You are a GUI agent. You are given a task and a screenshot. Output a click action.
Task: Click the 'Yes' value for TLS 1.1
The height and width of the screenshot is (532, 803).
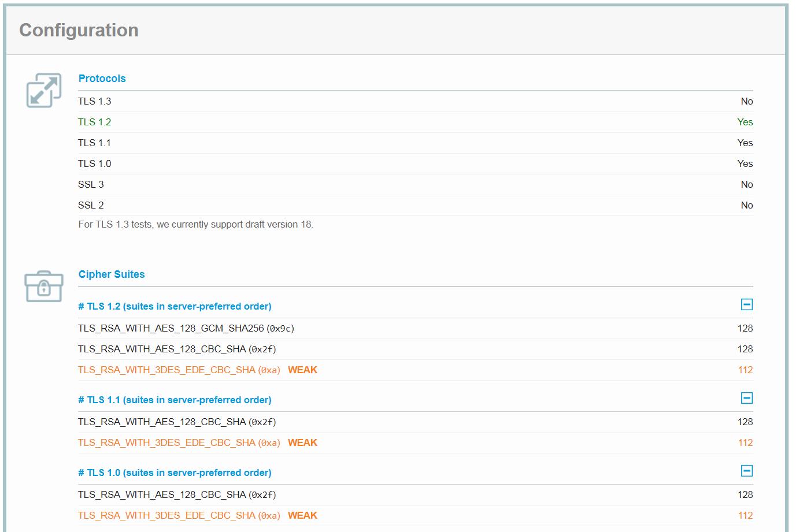pos(745,143)
